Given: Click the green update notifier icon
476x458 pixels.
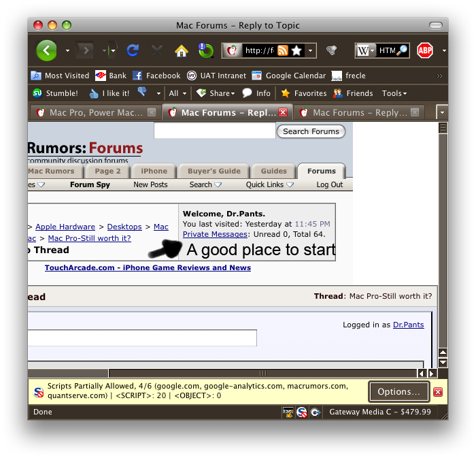Looking at the screenshot, I should [205, 50].
